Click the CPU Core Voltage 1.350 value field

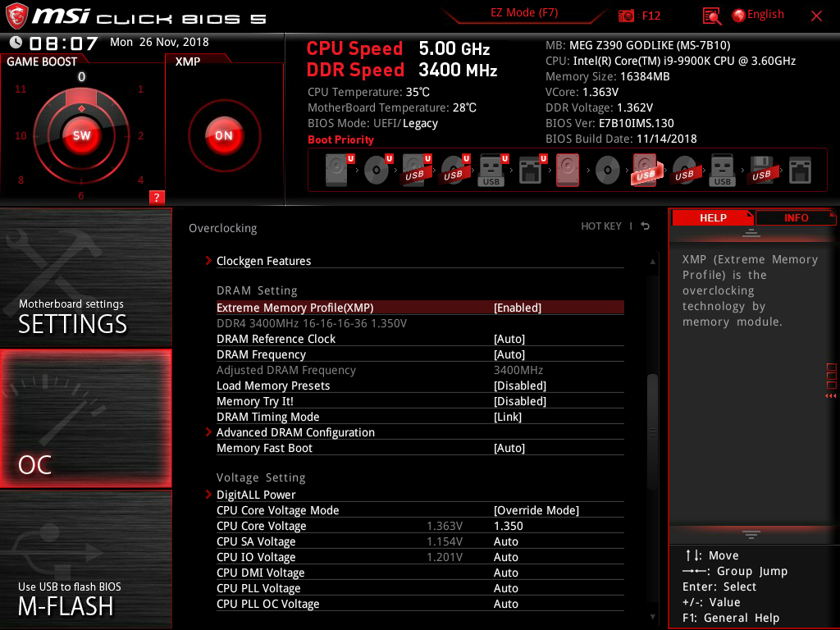(x=509, y=526)
